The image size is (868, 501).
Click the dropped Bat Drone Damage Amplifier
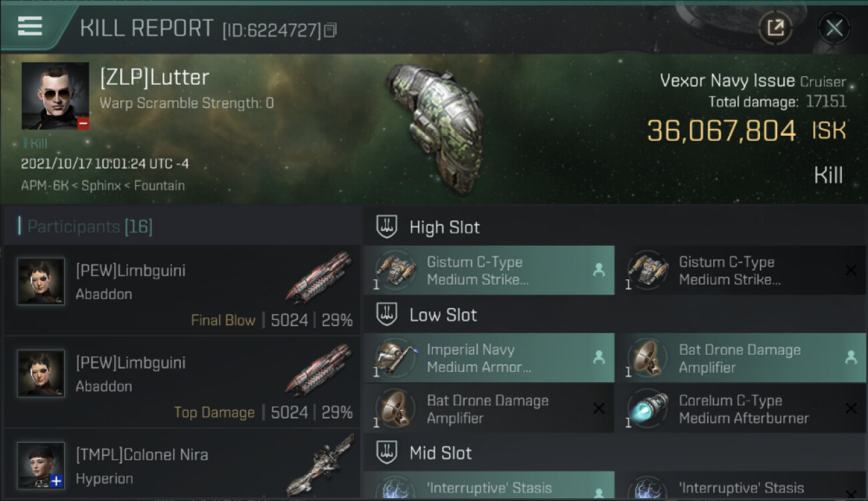[x=740, y=358]
